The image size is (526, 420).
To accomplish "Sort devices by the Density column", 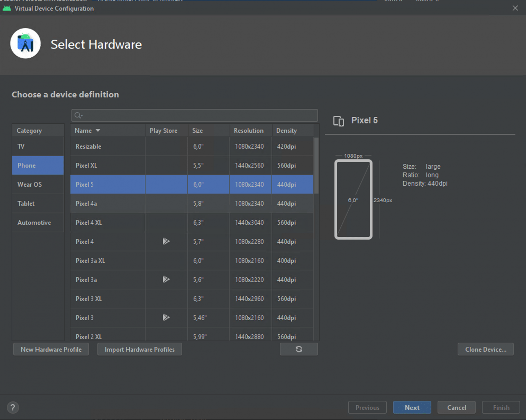I will pos(286,131).
